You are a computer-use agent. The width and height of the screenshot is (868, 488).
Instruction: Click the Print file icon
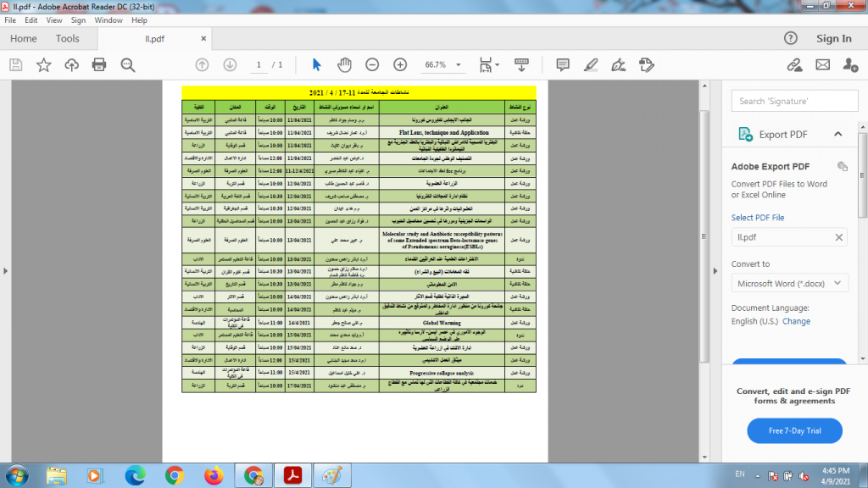(x=99, y=65)
